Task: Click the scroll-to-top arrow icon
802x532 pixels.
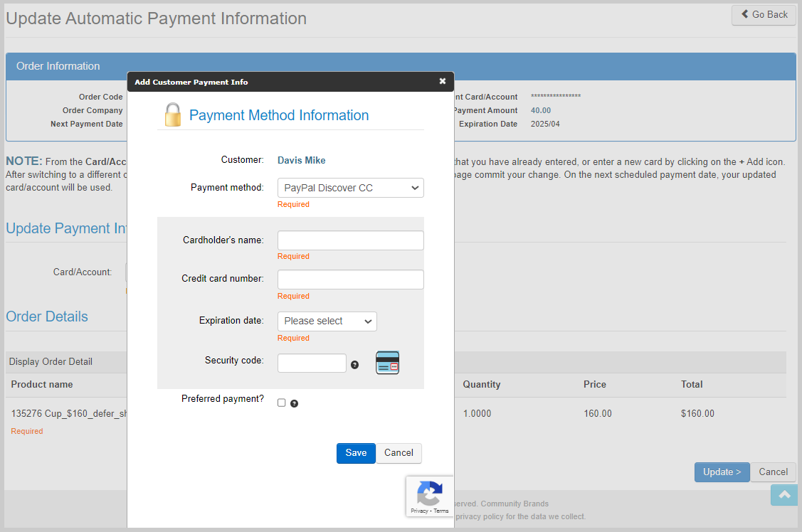Action: click(784, 495)
